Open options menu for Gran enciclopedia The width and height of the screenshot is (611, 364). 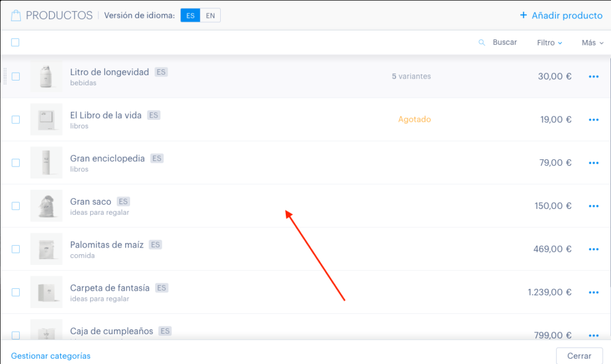(594, 163)
